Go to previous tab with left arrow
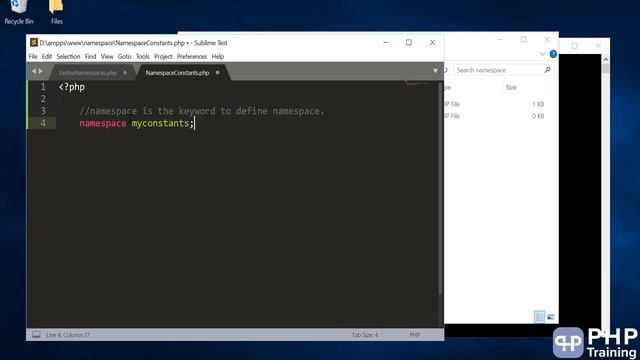Image resolution: width=640 pixels, height=360 pixels. [34, 71]
